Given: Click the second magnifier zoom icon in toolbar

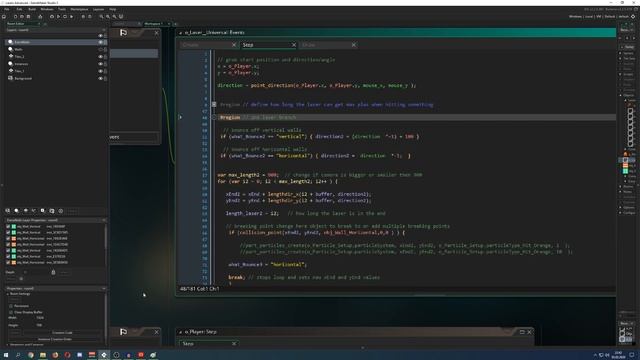Looking at the screenshot, I should 108,17.
